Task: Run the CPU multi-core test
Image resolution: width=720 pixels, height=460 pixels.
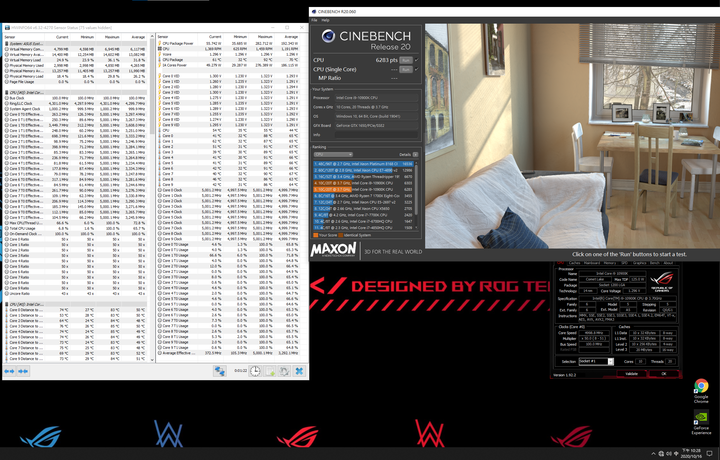Action: coord(405,60)
